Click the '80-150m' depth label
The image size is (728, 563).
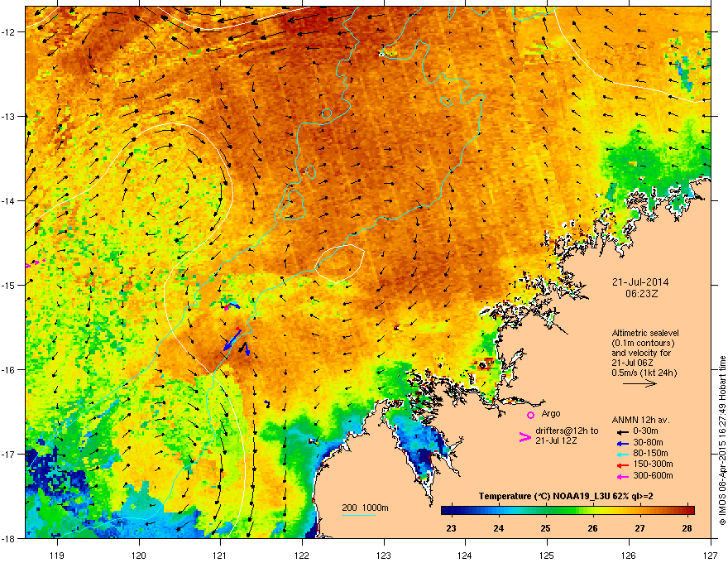pyautogui.click(x=650, y=453)
